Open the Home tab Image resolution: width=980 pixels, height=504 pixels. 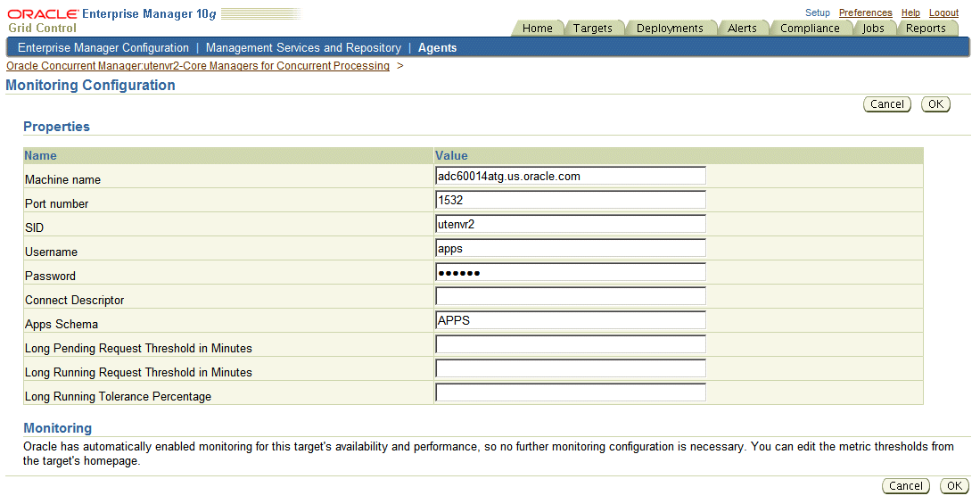[x=538, y=29]
